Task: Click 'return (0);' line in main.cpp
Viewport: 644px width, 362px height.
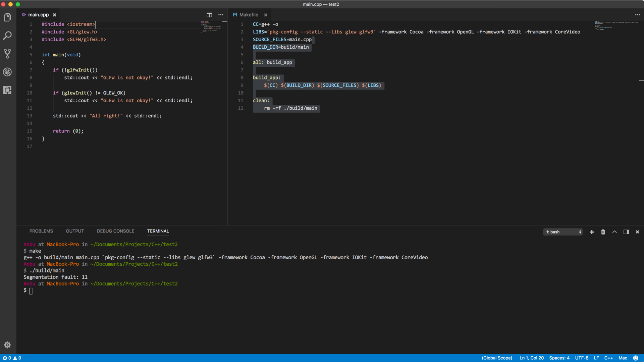Action: [x=68, y=131]
